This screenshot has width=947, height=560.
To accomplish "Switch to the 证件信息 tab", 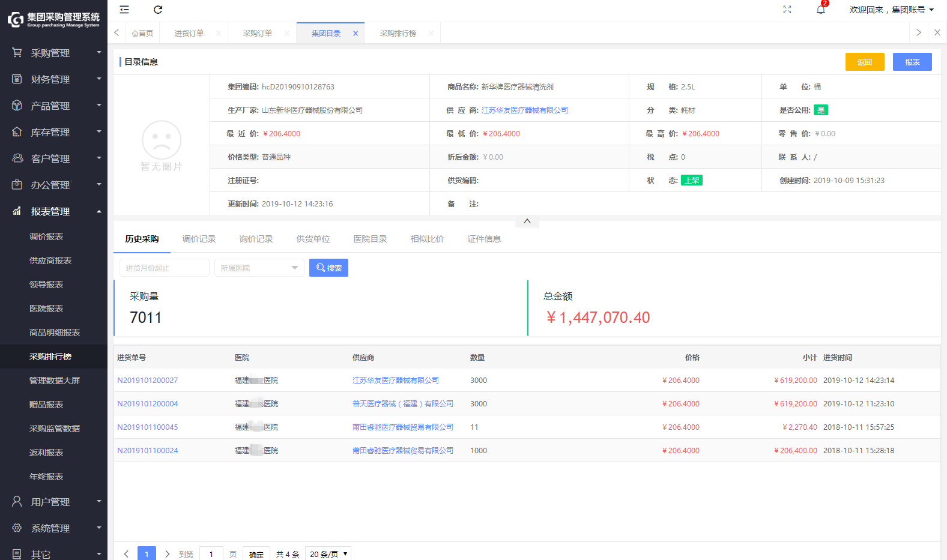I will pyautogui.click(x=485, y=239).
